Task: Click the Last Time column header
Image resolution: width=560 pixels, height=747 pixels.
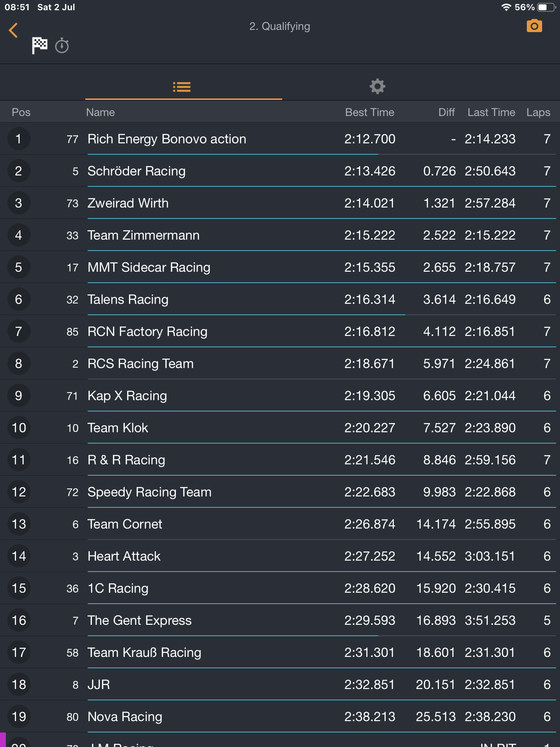Action: tap(491, 112)
